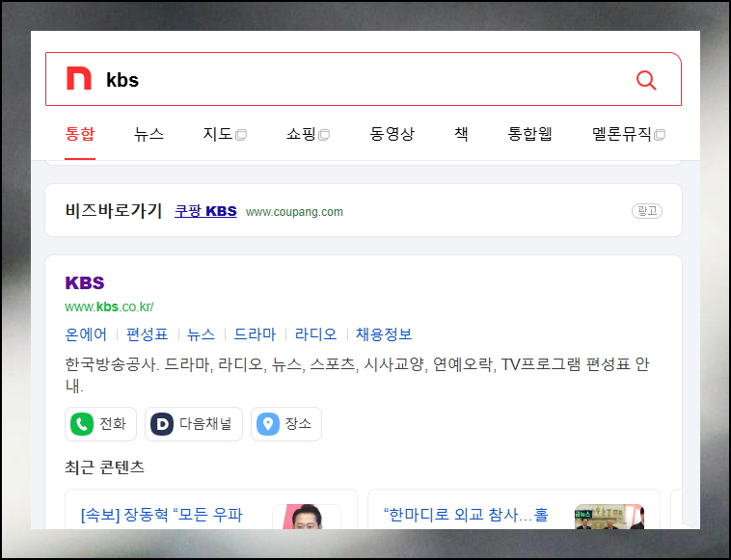Click the 외교 참사 article thumbnail image
Screen dimensions: 731x560
609,517
